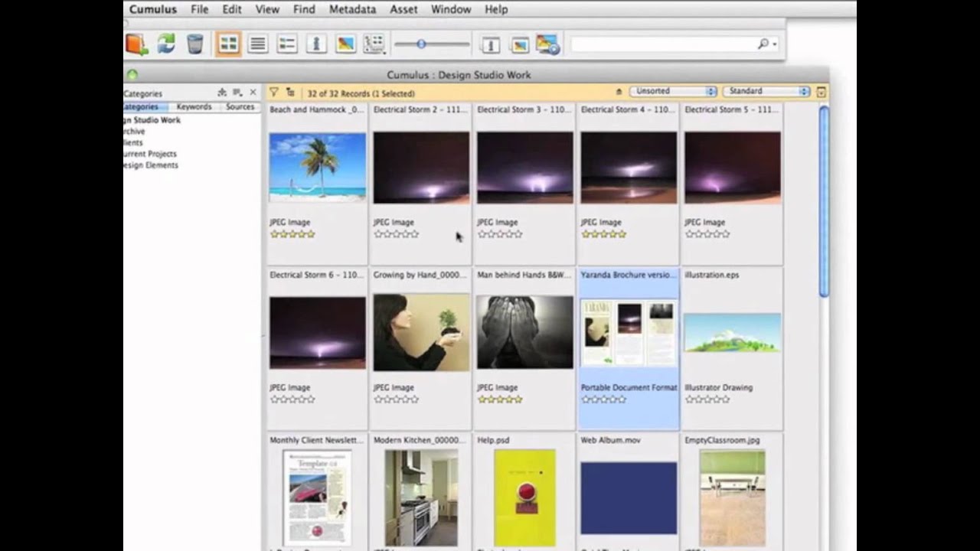Click the filter funnel icon
This screenshot has height=551, width=980.
click(x=273, y=92)
